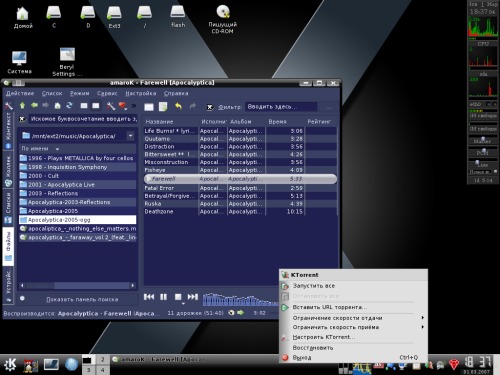Image resolution: width=500 pixels, height=375 pixels.
Task: Open the Список menu
Action: (52, 93)
